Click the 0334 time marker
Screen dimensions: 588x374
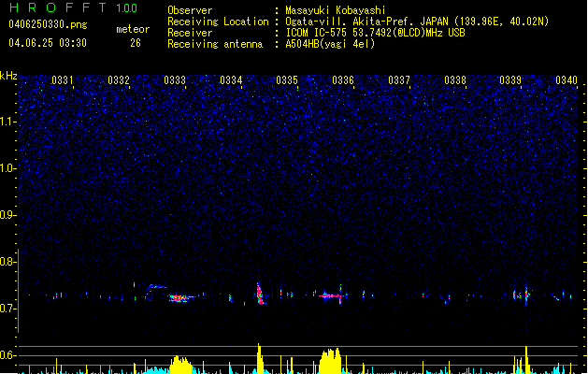coord(231,80)
